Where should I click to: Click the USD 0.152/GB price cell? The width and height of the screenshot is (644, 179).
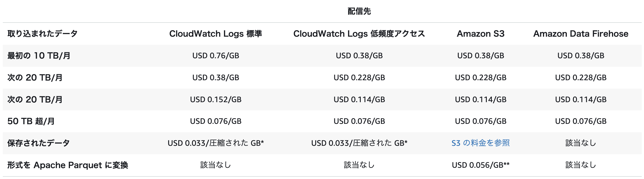point(216,99)
